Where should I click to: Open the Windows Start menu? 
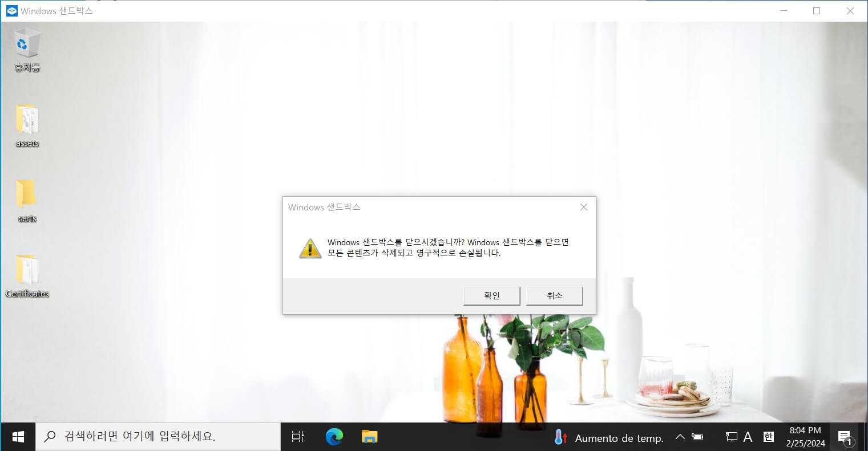click(x=18, y=437)
